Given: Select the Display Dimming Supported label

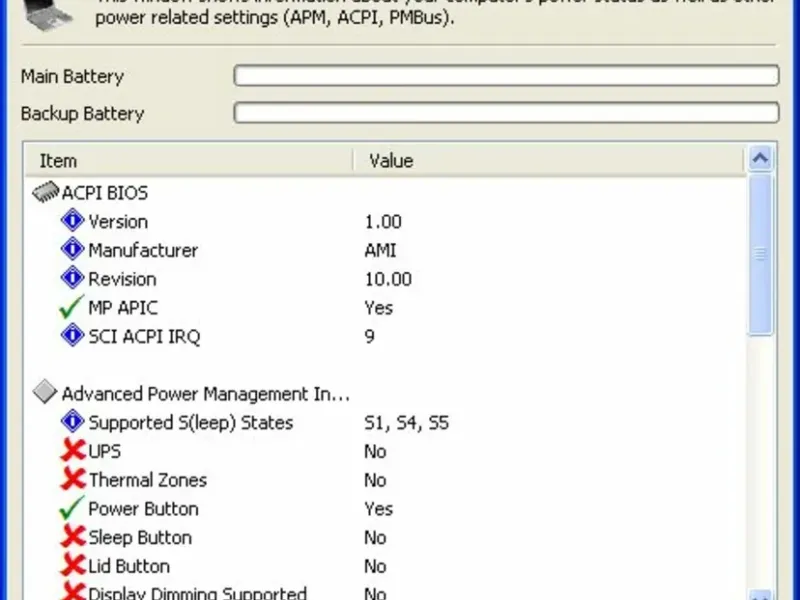Looking at the screenshot, I should point(197,593).
